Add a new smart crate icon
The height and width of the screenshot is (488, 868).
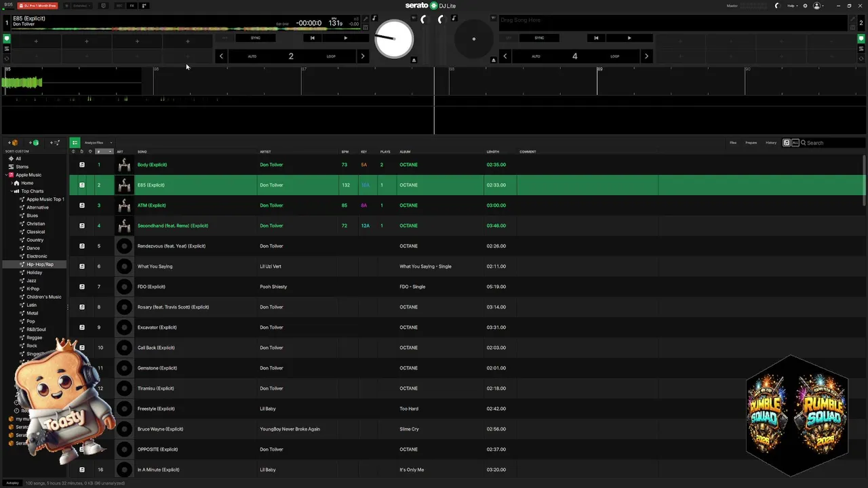(34, 142)
